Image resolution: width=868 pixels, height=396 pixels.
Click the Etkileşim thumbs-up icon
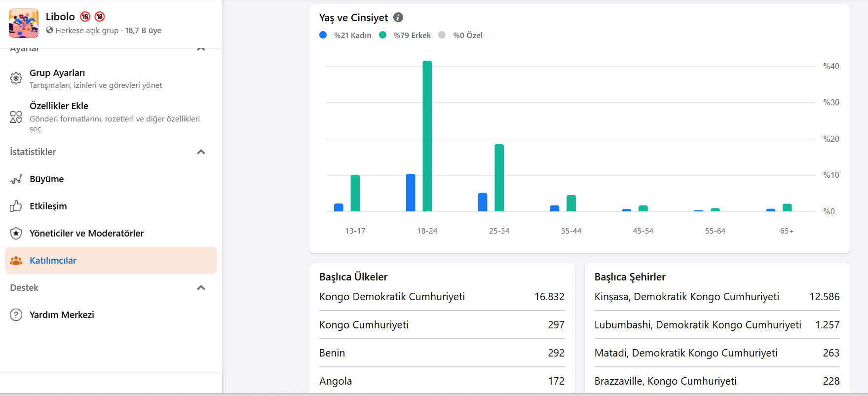pos(16,206)
